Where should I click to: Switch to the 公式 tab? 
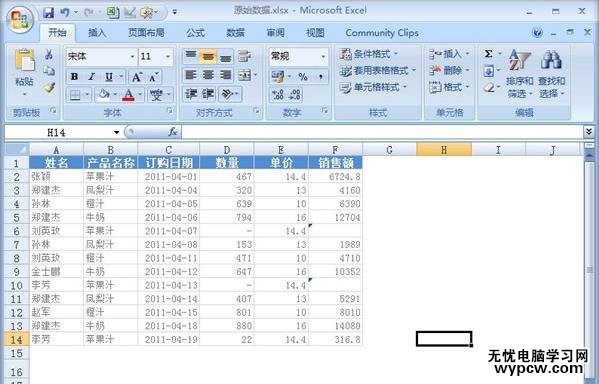[x=196, y=33]
